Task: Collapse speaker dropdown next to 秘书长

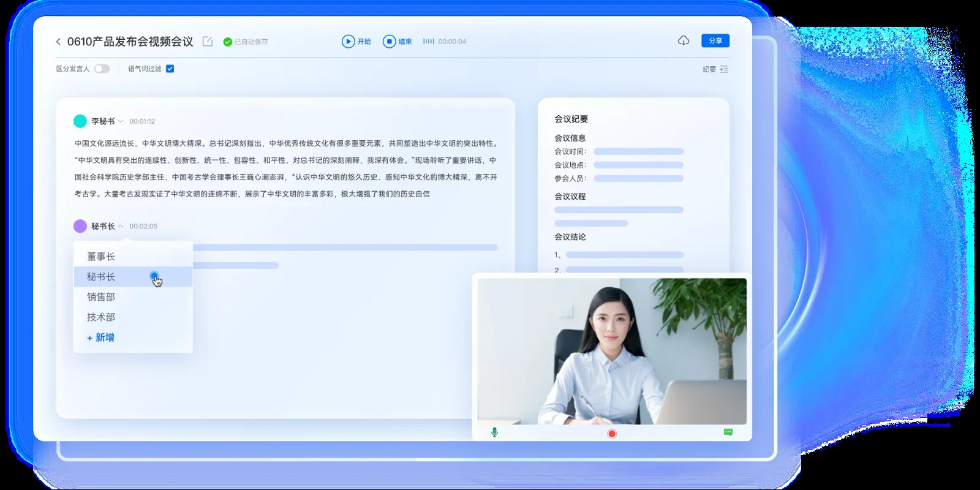Action: (121, 226)
